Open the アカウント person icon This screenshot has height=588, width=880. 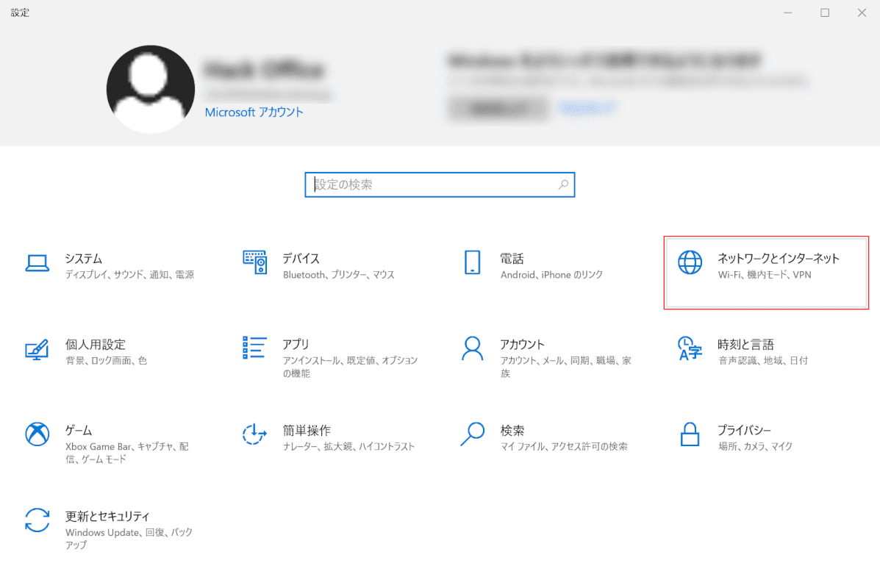click(x=472, y=348)
